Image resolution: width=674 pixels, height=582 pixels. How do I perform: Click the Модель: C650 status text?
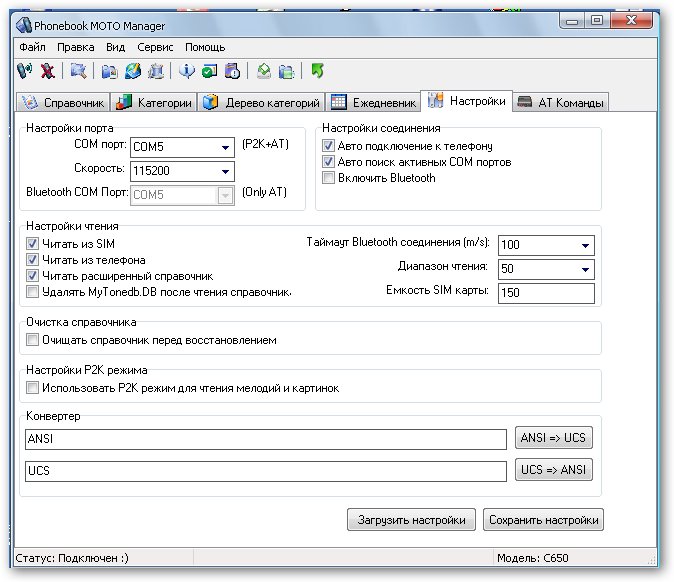click(x=533, y=558)
